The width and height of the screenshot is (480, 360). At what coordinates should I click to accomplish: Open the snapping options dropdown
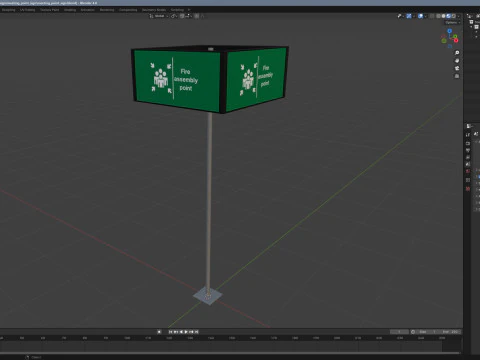[x=188, y=16]
